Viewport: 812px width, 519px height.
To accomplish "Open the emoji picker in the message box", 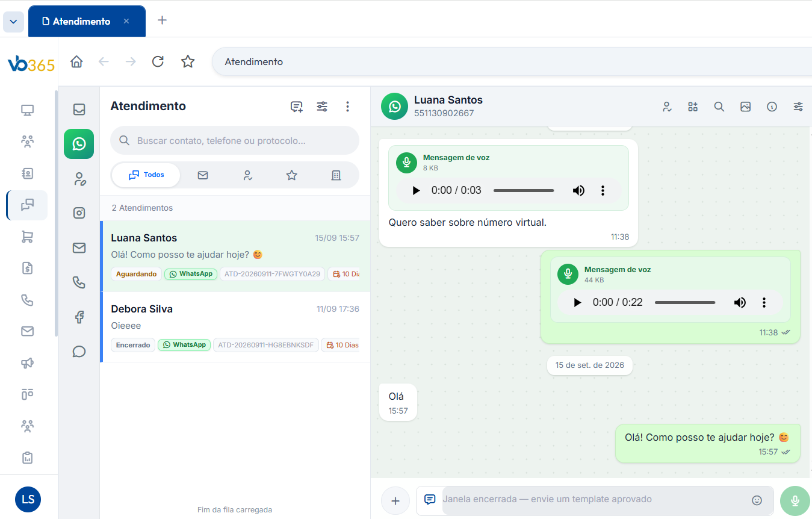I will [757, 500].
